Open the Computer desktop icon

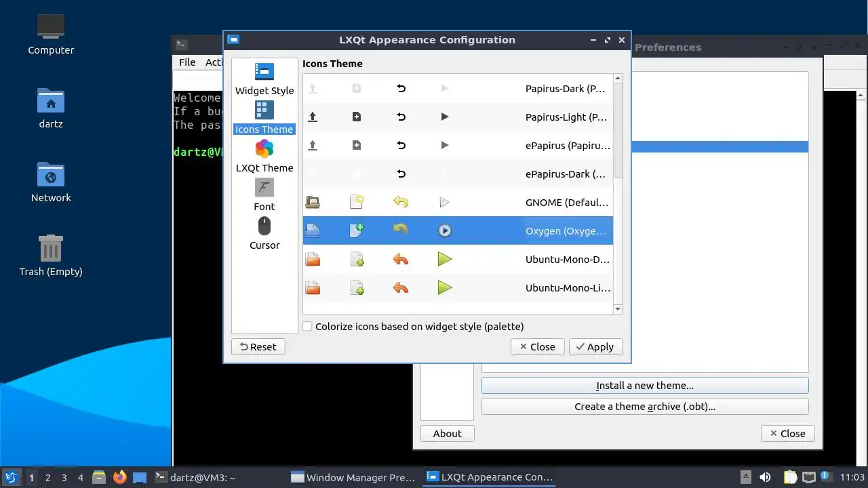pos(51,35)
